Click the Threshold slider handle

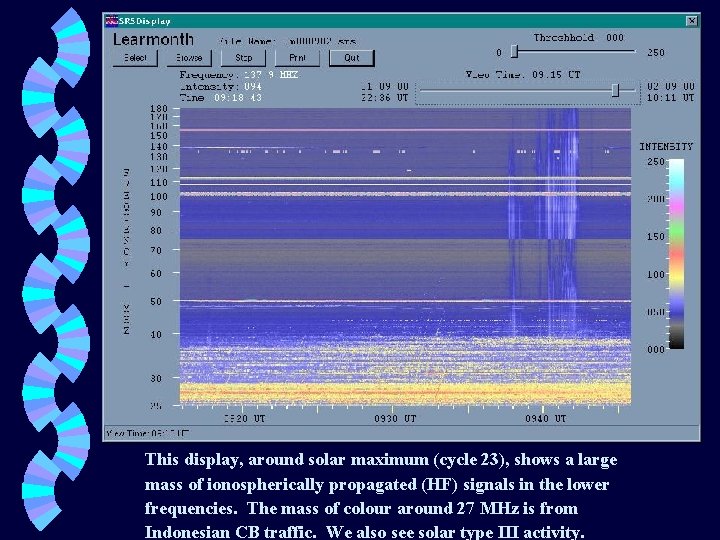515,52
